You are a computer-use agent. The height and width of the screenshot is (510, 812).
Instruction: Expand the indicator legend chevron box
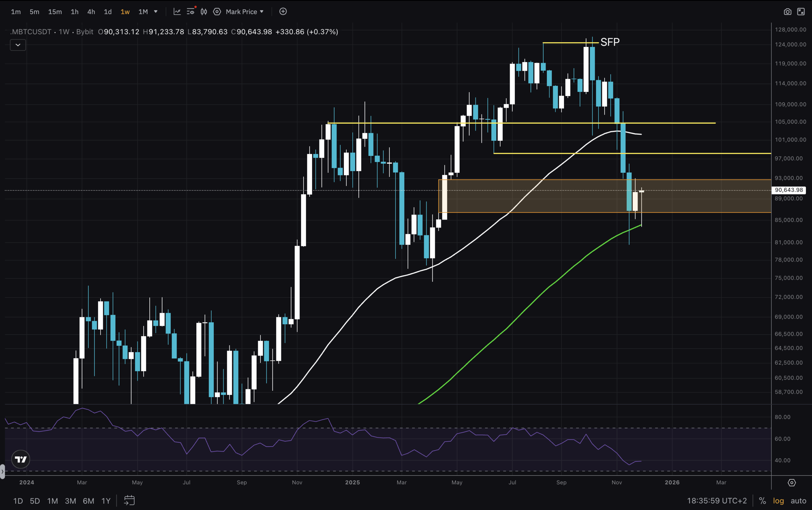tap(18, 45)
